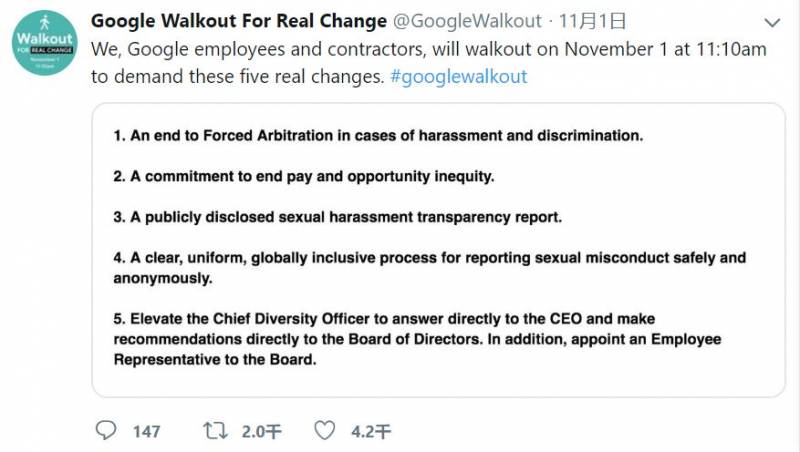Retweet this post via the retweet icon
Image resolution: width=800 pixels, height=452 pixels.
(215, 431)
